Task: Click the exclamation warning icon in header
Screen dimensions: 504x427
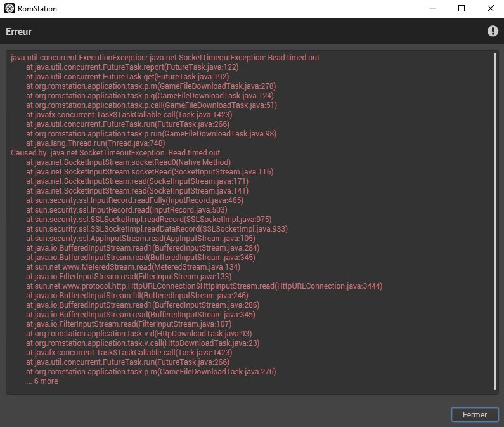Action: point(492,31)
